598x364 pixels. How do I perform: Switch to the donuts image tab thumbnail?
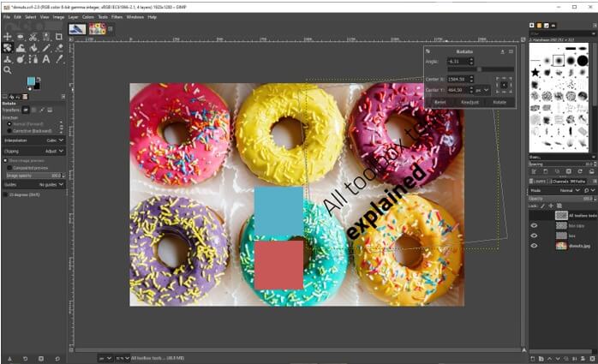98,28
